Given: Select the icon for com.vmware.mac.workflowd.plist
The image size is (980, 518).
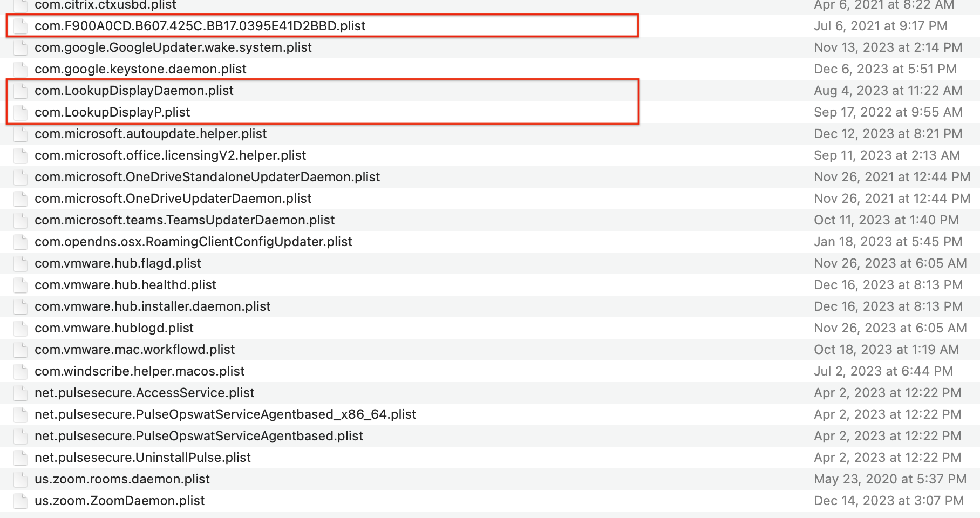Looking at the screenshot, I should (20, 350).
